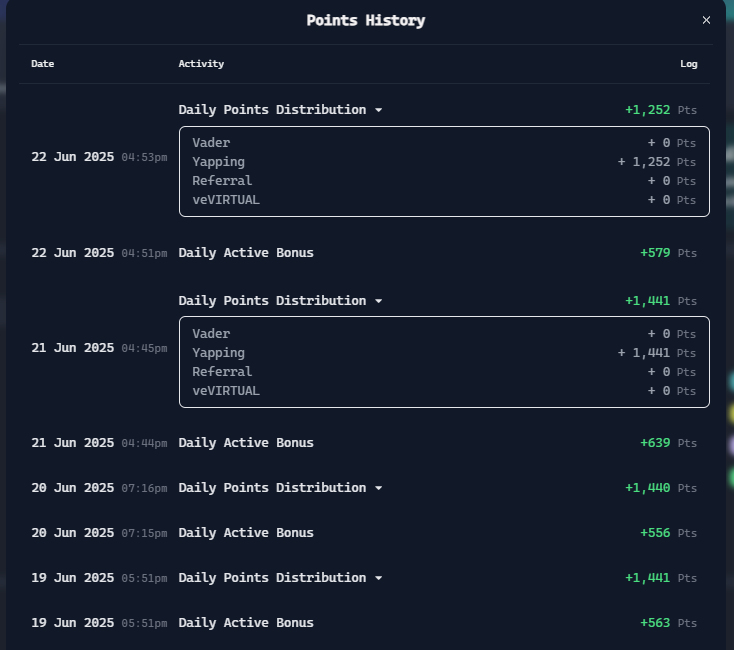The height and width of the screenshot is (650, 734).
Task: Select the +556 Pts Daily Active Bonus value
Action: 668,533
